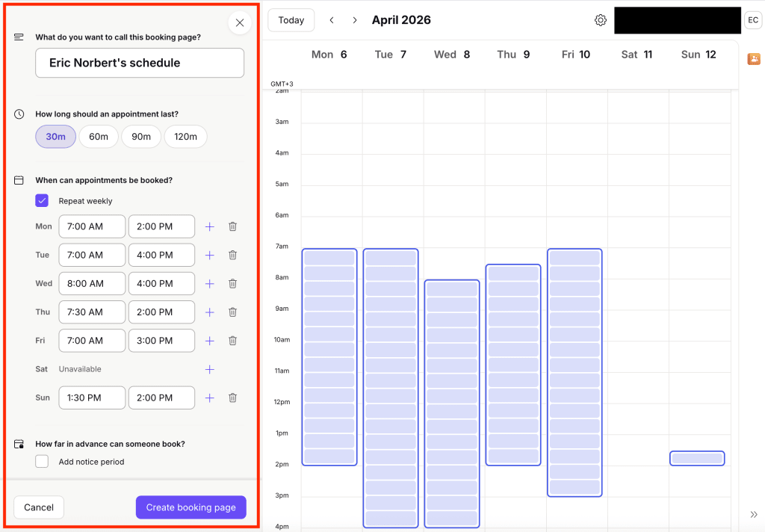
Task: Remove the Wednesday availability row
Action: point(232,283)
